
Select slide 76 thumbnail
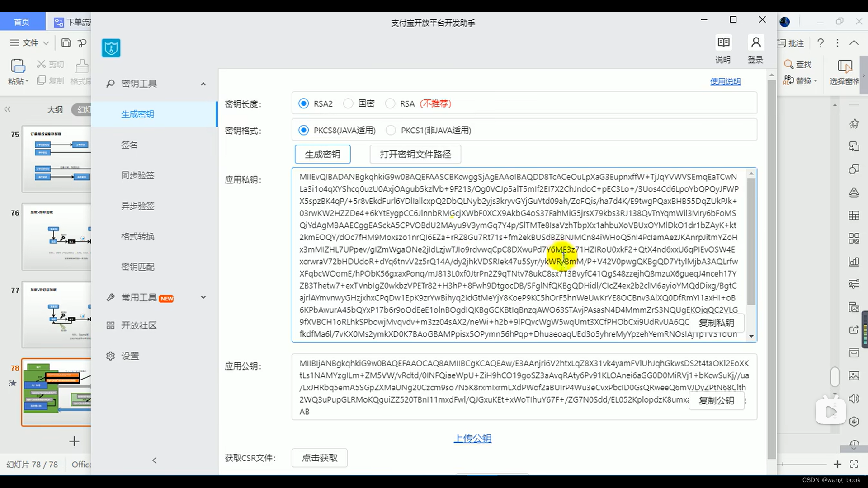pyautogui.click(x=56, y=237)
